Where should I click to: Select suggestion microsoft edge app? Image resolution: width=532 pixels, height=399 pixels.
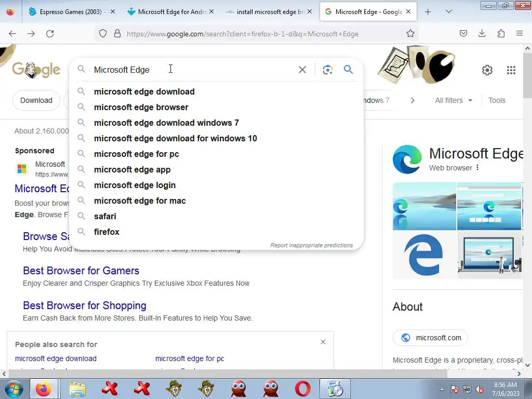click(x=216, y=170)
